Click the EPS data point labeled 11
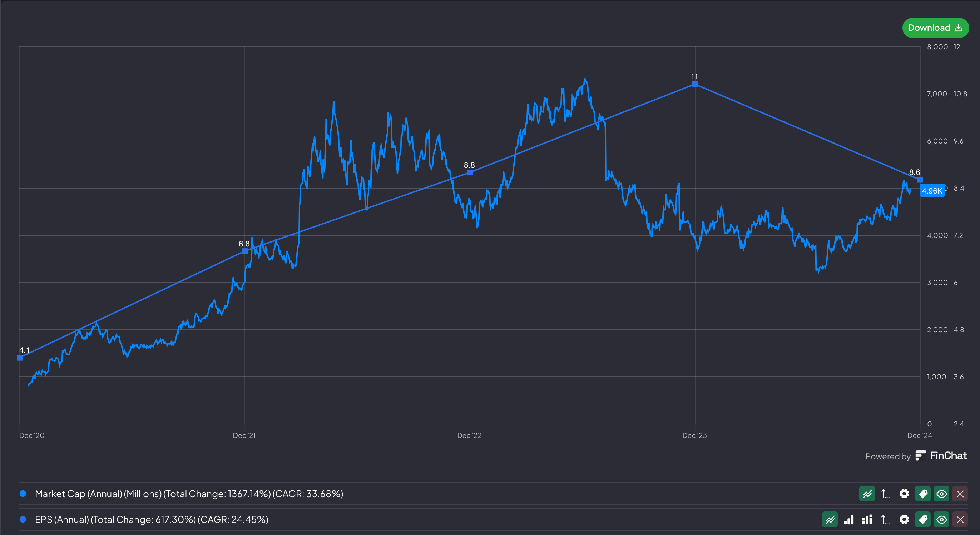Image resolution: width=980 pixels, height=535 pixels. [x=695, y=84]
